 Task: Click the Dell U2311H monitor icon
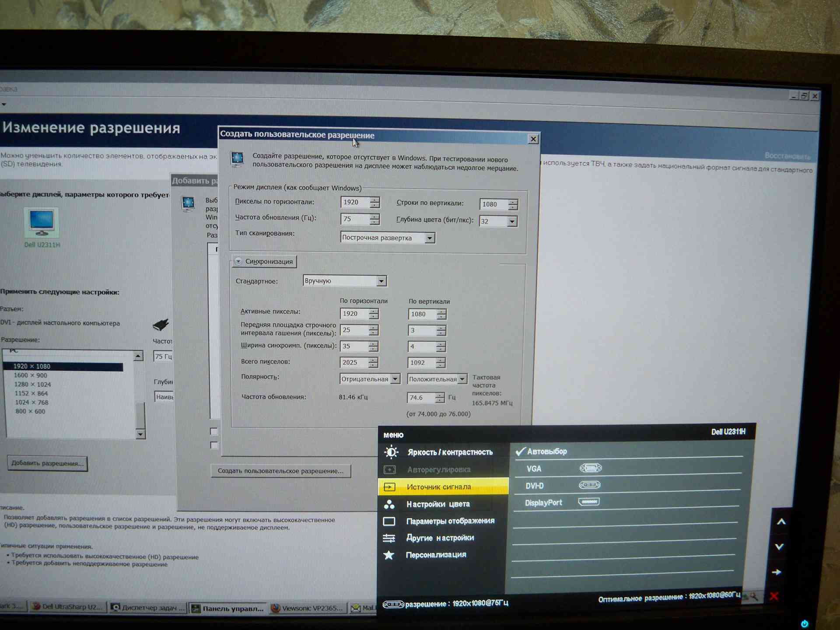(42, 222)
